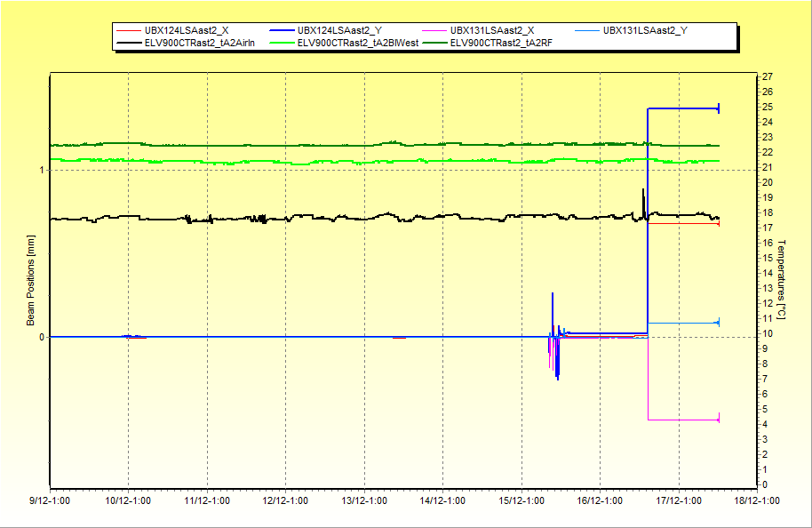Click the UBX131LSAast2_X legend label
Screen dimensions: 812x528
492,31
